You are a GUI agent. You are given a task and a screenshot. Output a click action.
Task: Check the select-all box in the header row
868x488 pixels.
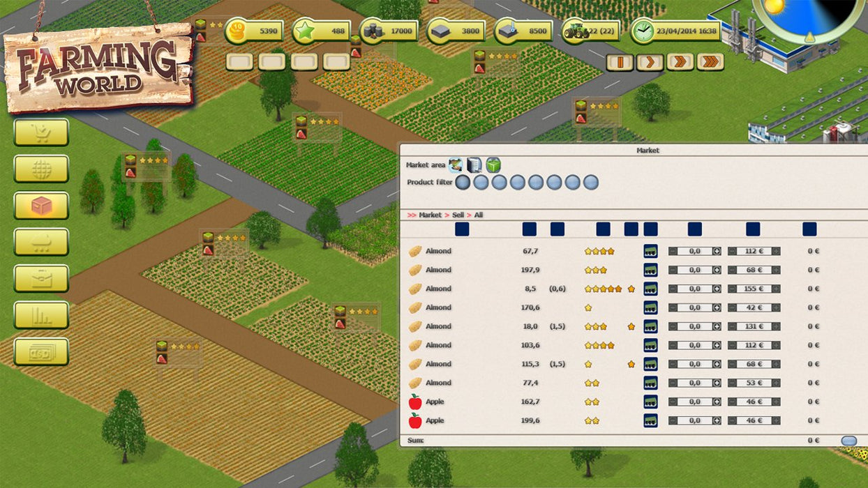tap(463, 229)
